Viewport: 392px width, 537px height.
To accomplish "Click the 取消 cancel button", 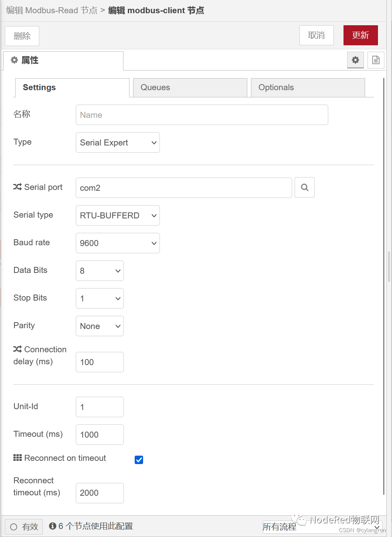I will click(317, 35).
